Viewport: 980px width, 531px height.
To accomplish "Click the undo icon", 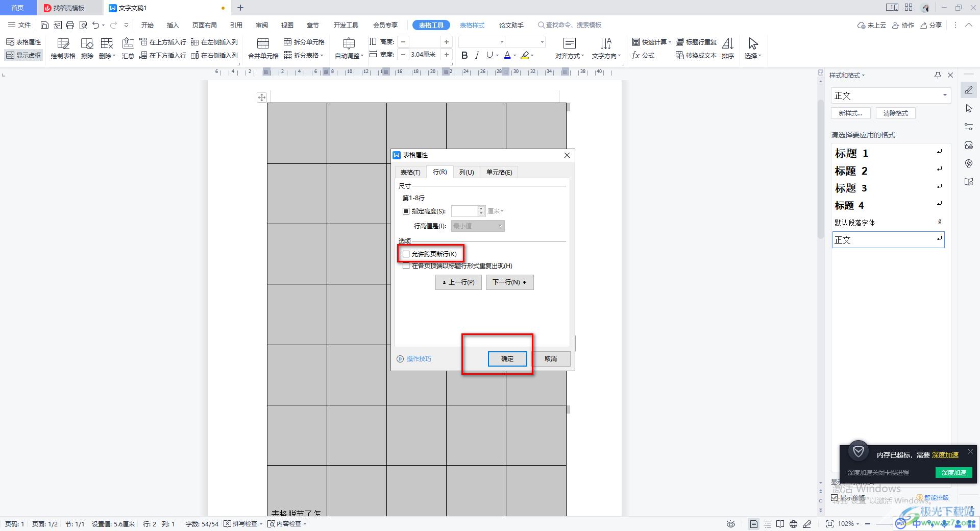I will coord(95,25).
